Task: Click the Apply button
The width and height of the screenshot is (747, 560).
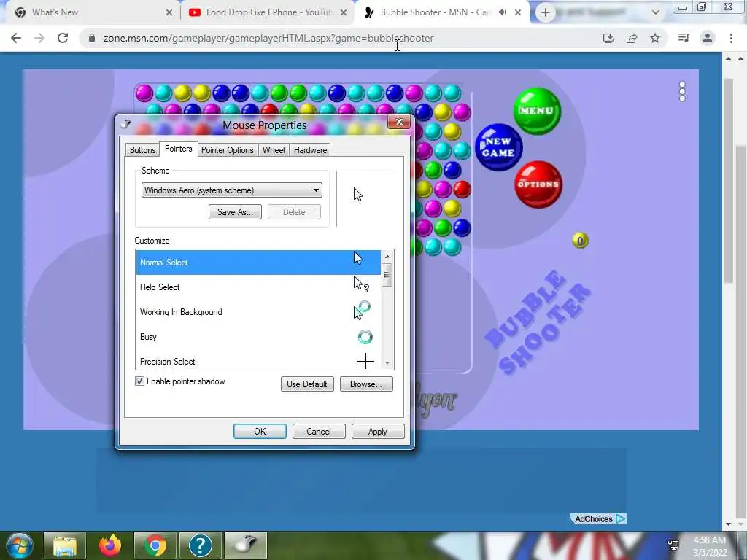Action: click(378, 432)
